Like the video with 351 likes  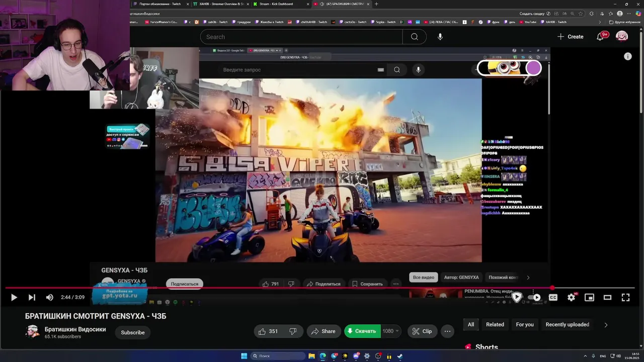point(268,331)
